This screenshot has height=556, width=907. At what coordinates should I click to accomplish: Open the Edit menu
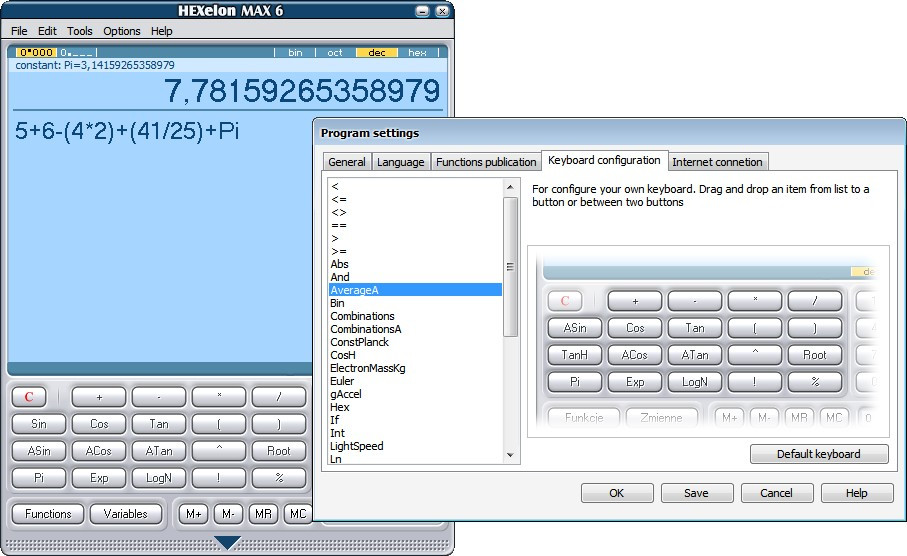(x=47, y=31)
